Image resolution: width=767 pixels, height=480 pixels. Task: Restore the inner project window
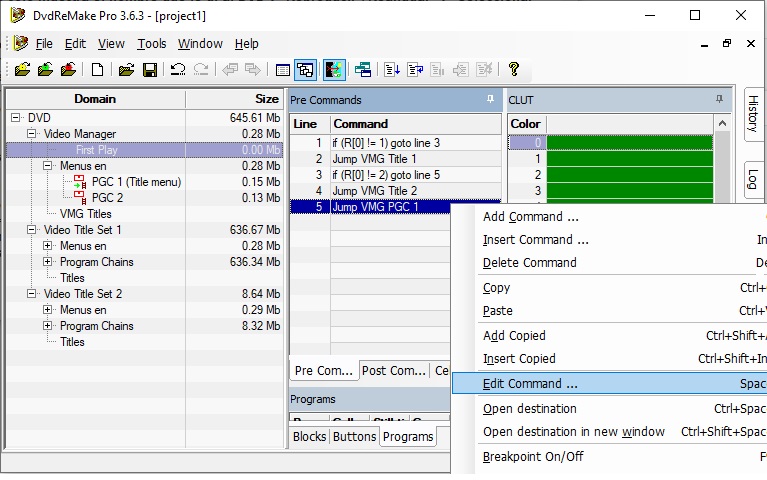(727, 43)
